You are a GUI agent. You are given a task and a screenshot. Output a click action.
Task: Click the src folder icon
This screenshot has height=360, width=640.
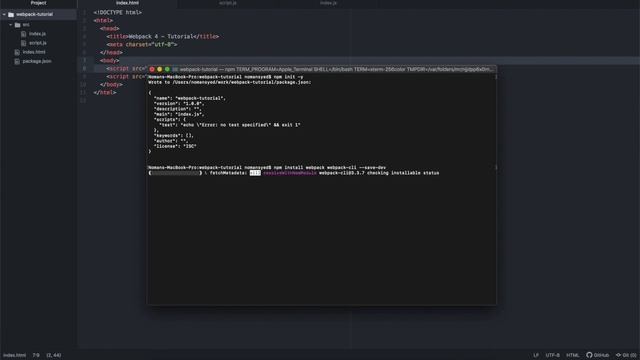[x=18, y=25]
